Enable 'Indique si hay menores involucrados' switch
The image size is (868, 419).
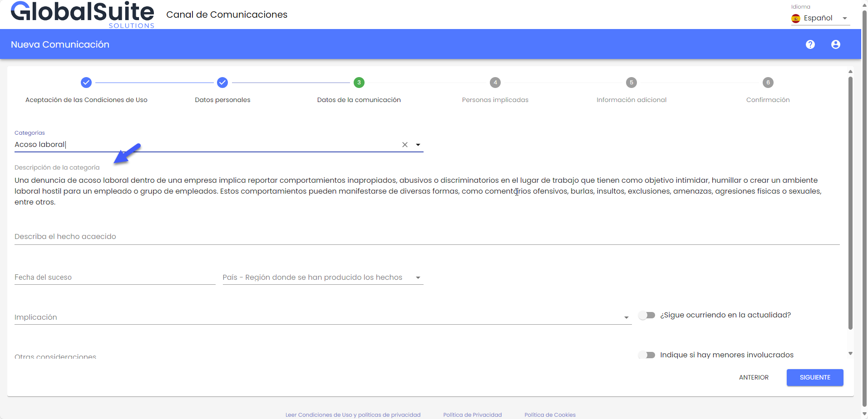[647, 355]
